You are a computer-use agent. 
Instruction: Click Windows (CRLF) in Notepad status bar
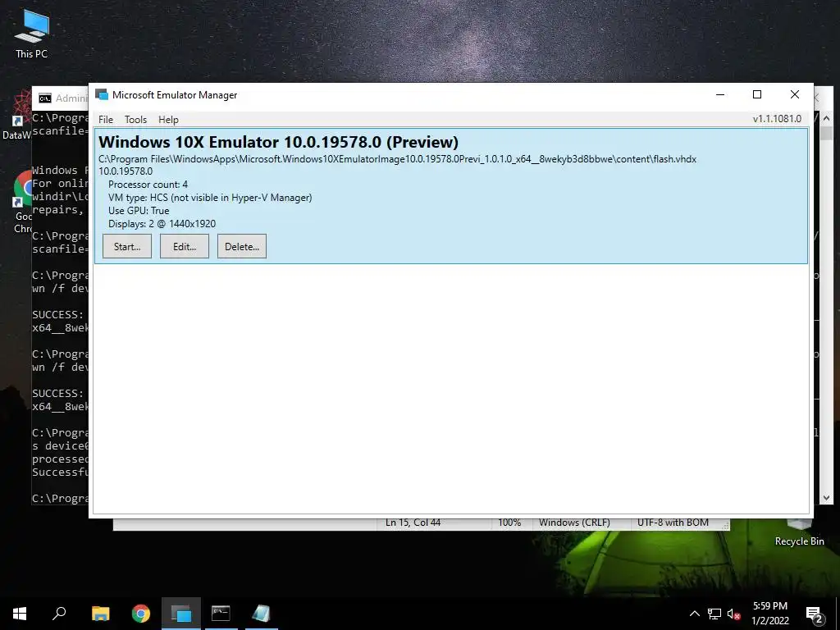coord(574,523)
